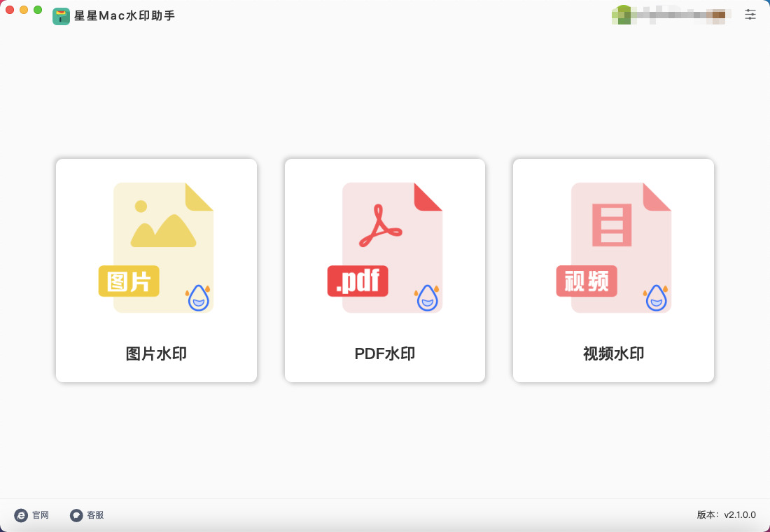Open the 客服 customer service link
The width and height of the screenshot is (770, 532).
coord(87,515)
